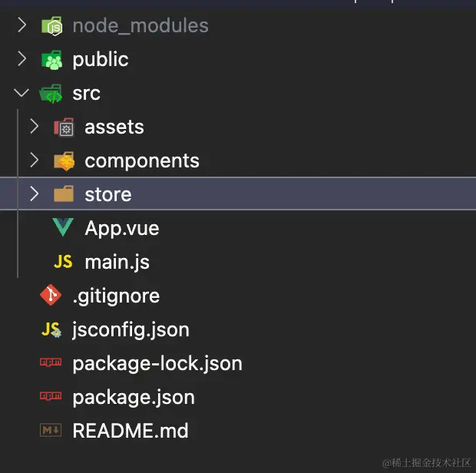The height and width of the screenshot is (473, 476).
Task: Click the git icon beside .gitignore
Action: [51, 296]
